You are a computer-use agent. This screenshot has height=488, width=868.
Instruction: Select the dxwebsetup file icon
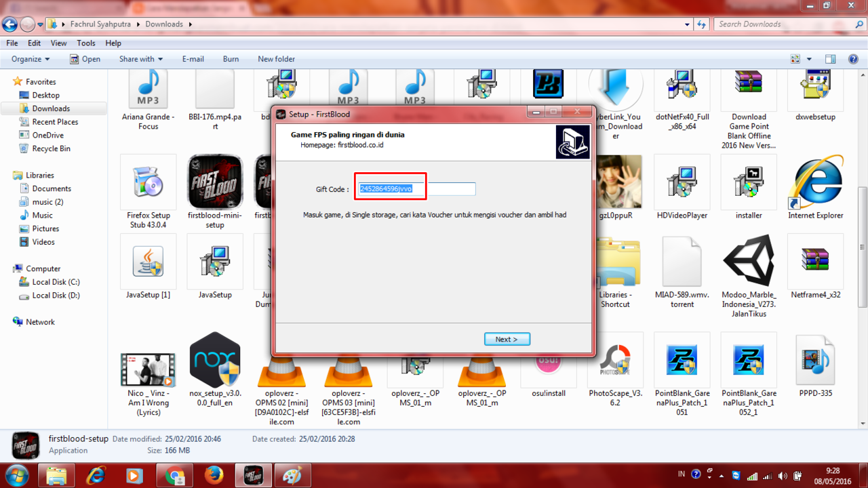(816, 85)
